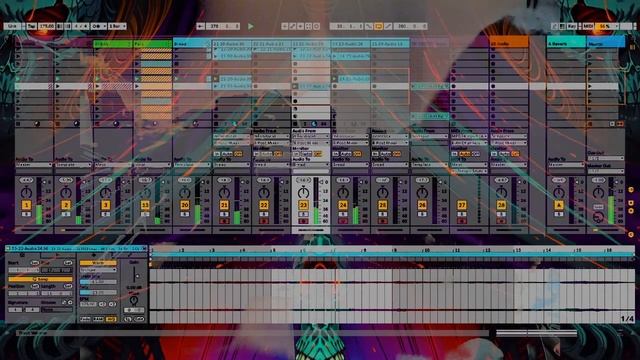Enable Key map mode
This screenshot has width=640, height=360.
572,26
